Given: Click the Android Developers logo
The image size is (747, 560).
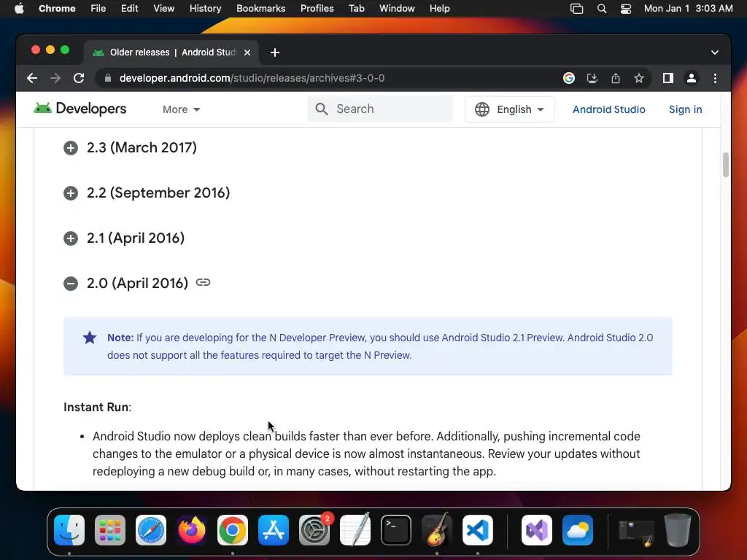Looking at the screenshot, I should [x=80, y=109].
